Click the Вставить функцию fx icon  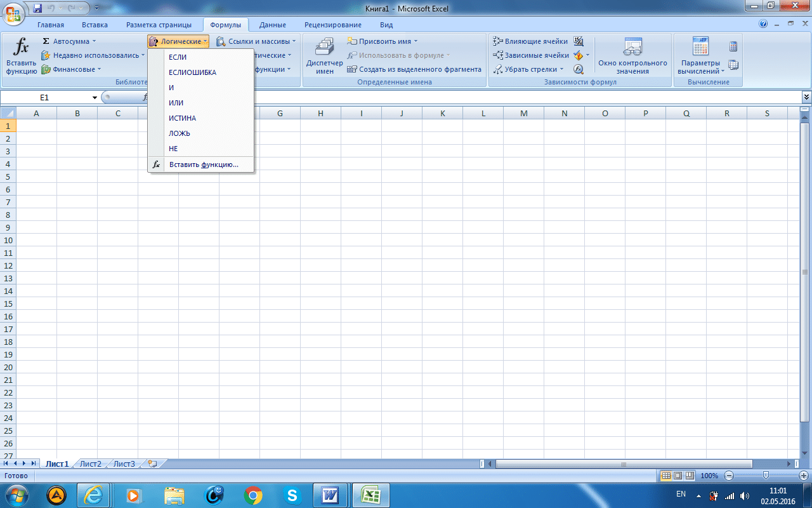[x=22, y=47]
